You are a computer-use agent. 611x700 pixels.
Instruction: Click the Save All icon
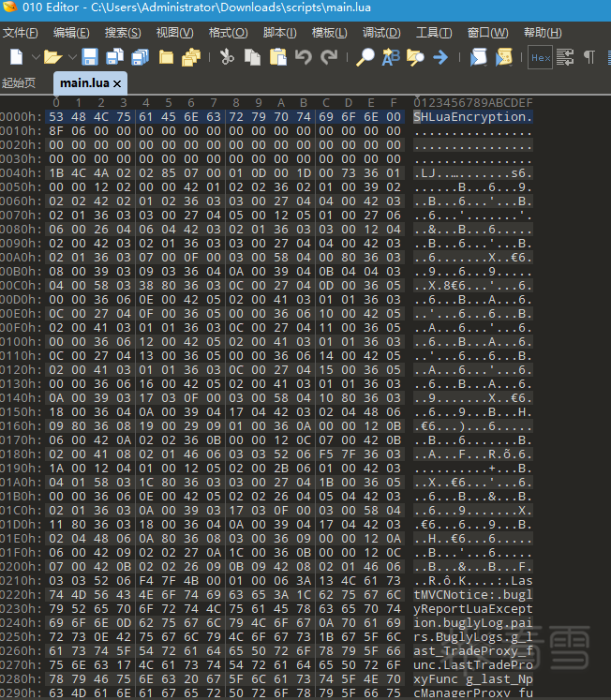[x=141, y=57]
